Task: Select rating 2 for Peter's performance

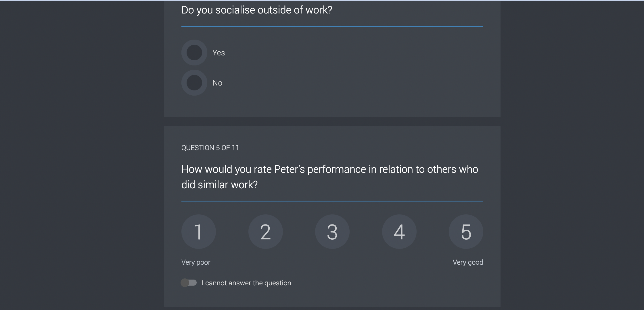Action: point(265,232)
